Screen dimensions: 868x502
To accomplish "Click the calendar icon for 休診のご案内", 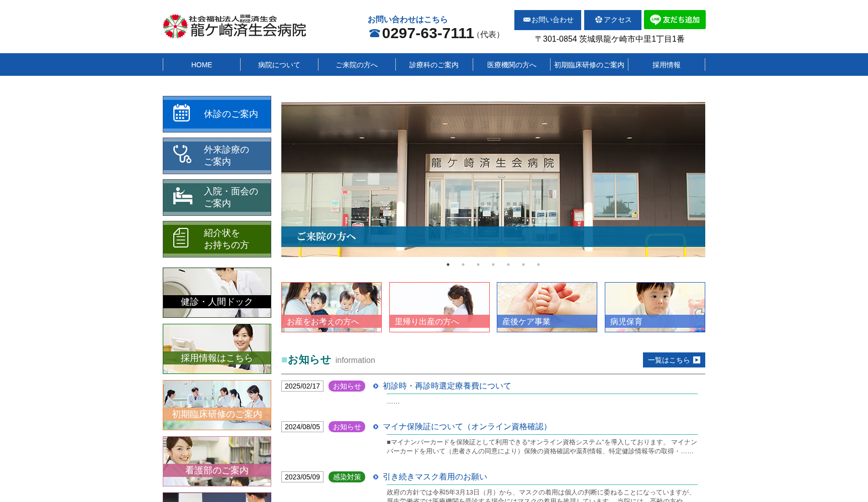I will click(181, 113).
